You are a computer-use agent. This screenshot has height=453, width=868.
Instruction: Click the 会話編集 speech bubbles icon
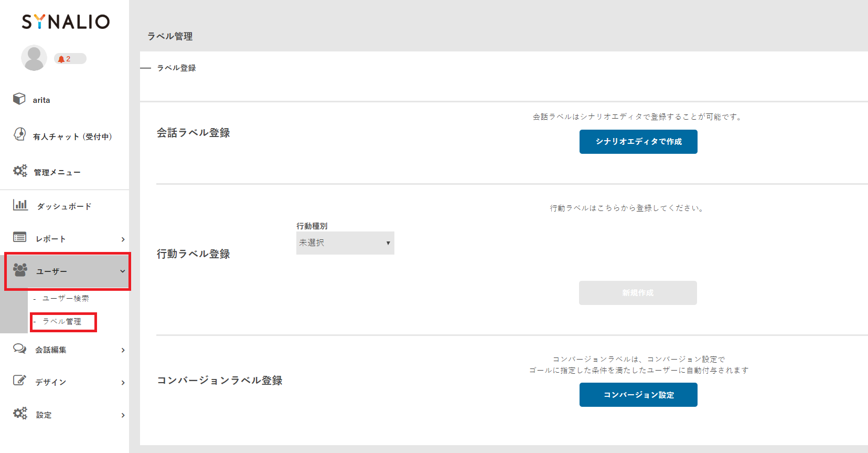(20, 349)
